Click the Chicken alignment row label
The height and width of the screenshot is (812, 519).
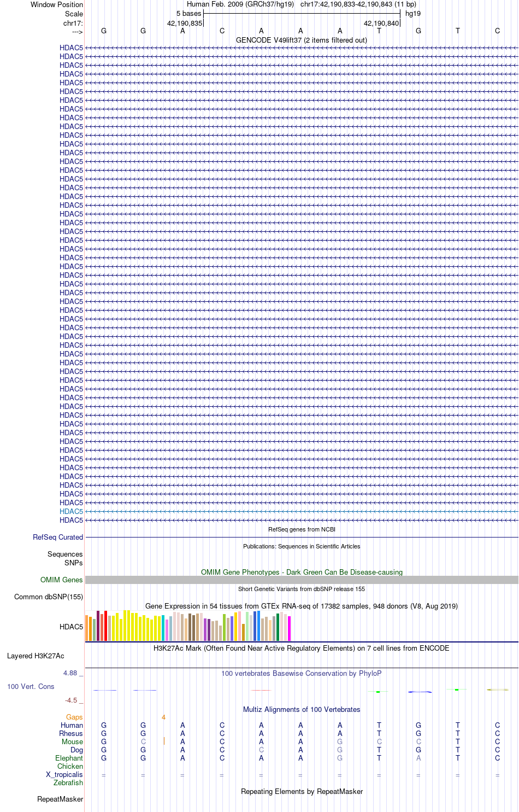pos(70,767)
